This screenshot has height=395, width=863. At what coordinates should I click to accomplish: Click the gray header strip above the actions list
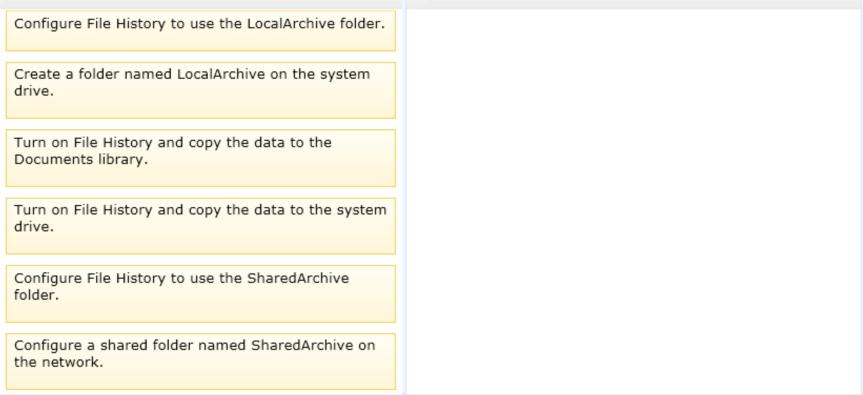click(x=201, y=4)
